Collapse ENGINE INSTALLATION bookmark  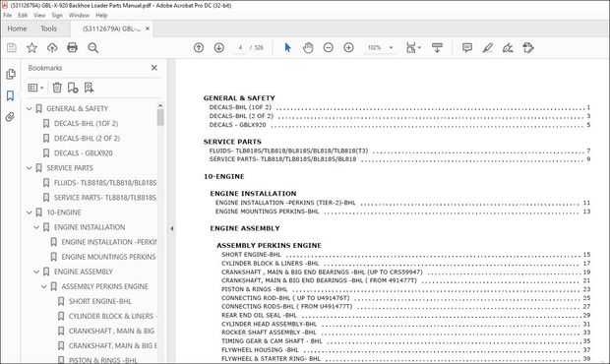tap(36, 227)
